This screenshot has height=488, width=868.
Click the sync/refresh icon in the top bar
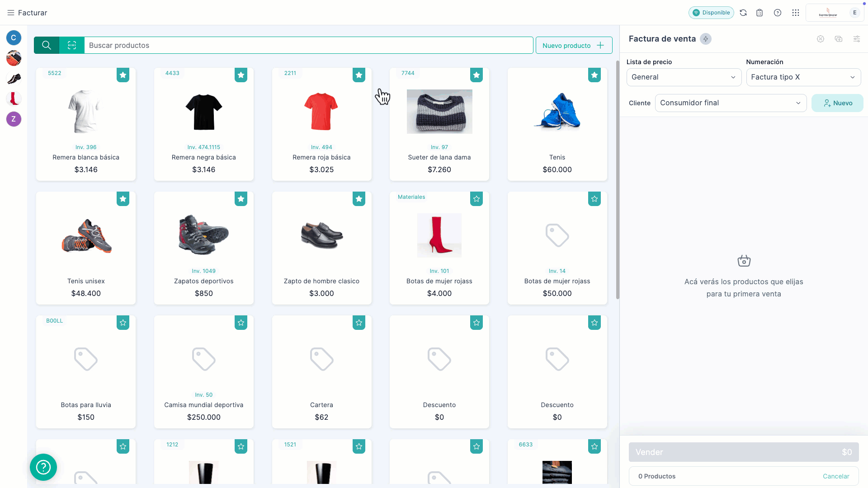click(x=744, y=13)
